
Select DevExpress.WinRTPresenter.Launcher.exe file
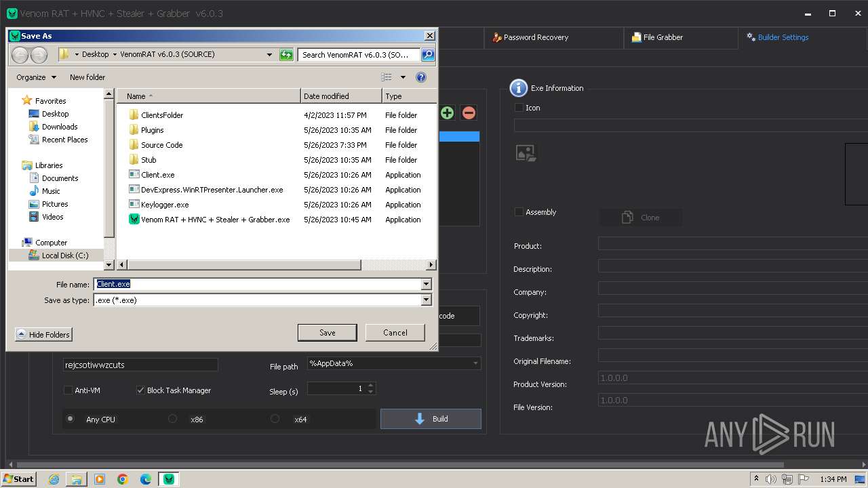coord(212,190)
